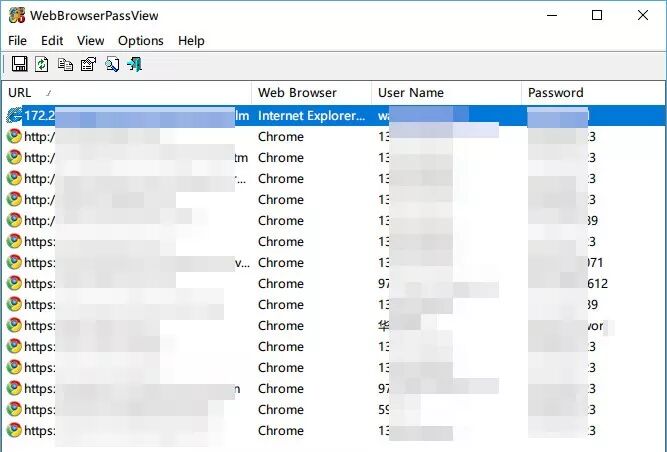The height and width of the screenshot is (452, 667).
Task: Select the Chrome http URL ending in tm
Action: point(136,158)
